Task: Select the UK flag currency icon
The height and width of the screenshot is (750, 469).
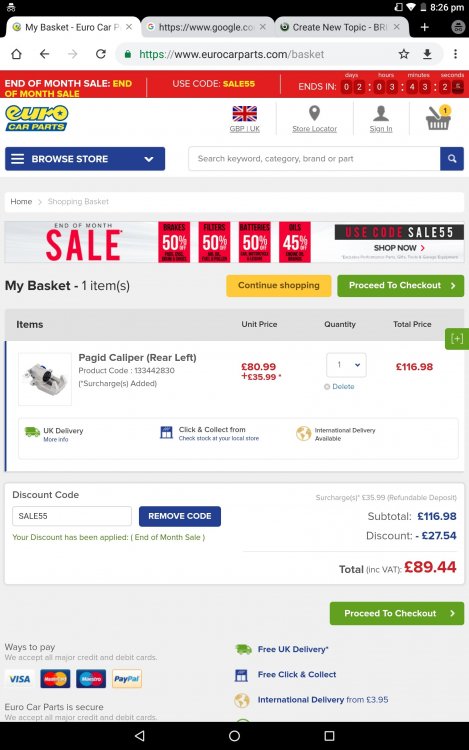Action: click(244, 113)
